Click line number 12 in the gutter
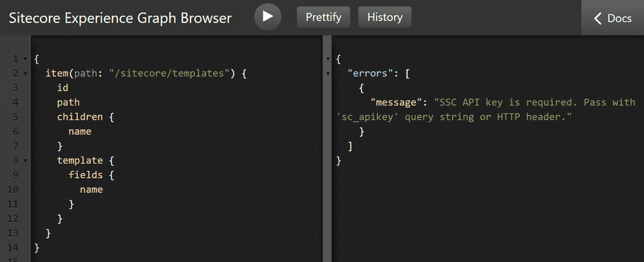The width and height of the screenshot is (644, 262). 13,218
